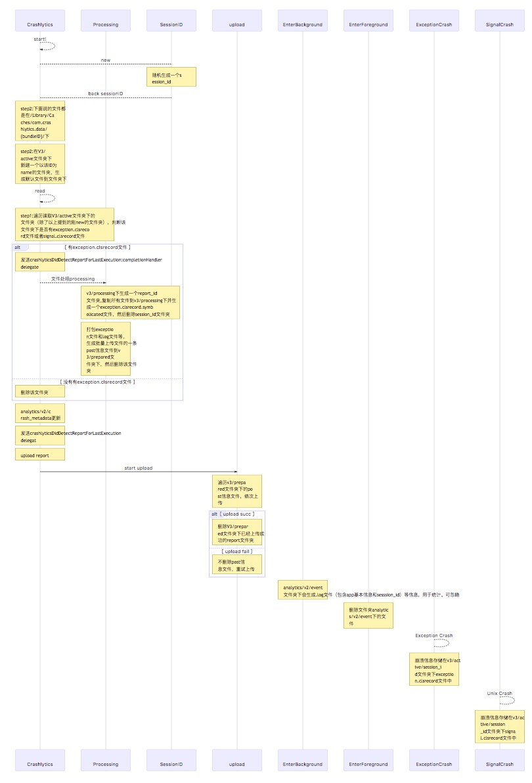Viewport: 532px width, 783px height.
Task: Click the EnterForeground participant box at diagram bottom
Action: pyautogui.click(x=368, y=759)
